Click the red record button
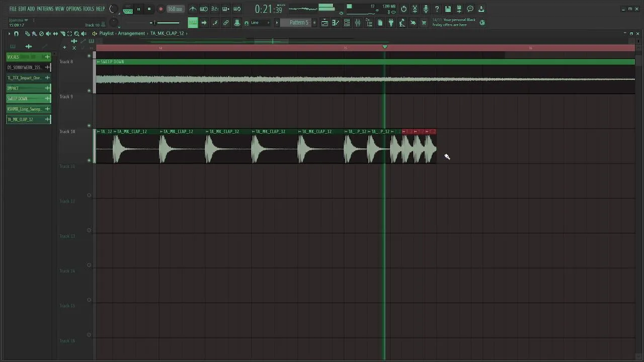This screenshot has height=362, width=644. 160,9
